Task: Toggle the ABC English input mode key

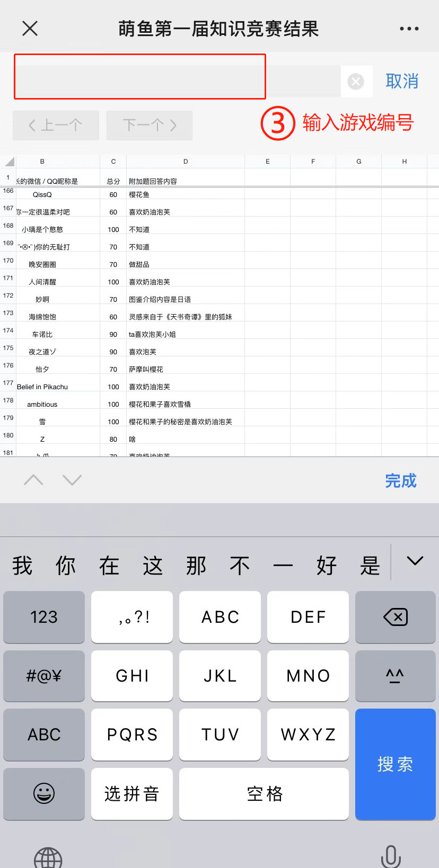Action: [44, 735]
